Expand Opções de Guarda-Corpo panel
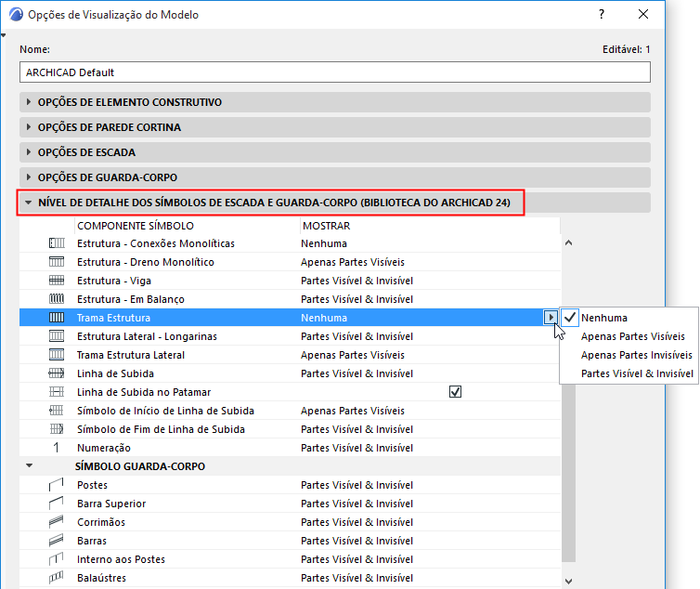Screen dimensions: 700x589 coord(29,177)
